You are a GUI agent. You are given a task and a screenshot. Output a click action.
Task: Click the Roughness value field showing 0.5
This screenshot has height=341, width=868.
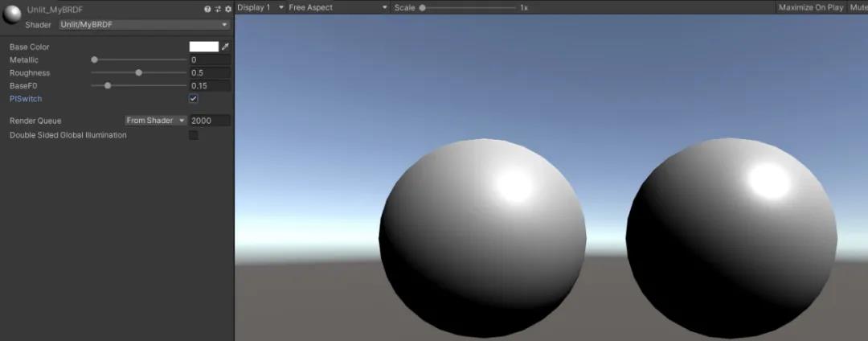click(x=210, y=73)
